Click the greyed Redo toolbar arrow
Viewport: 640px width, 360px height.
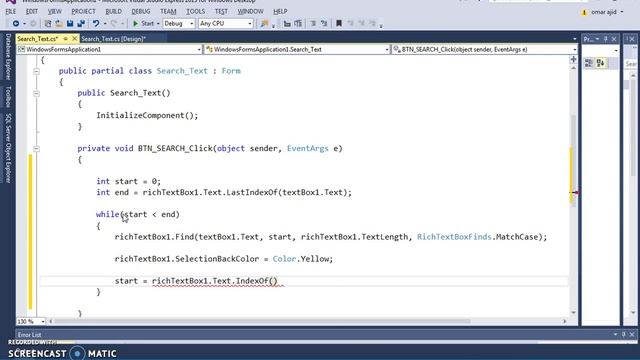point(113,24)
